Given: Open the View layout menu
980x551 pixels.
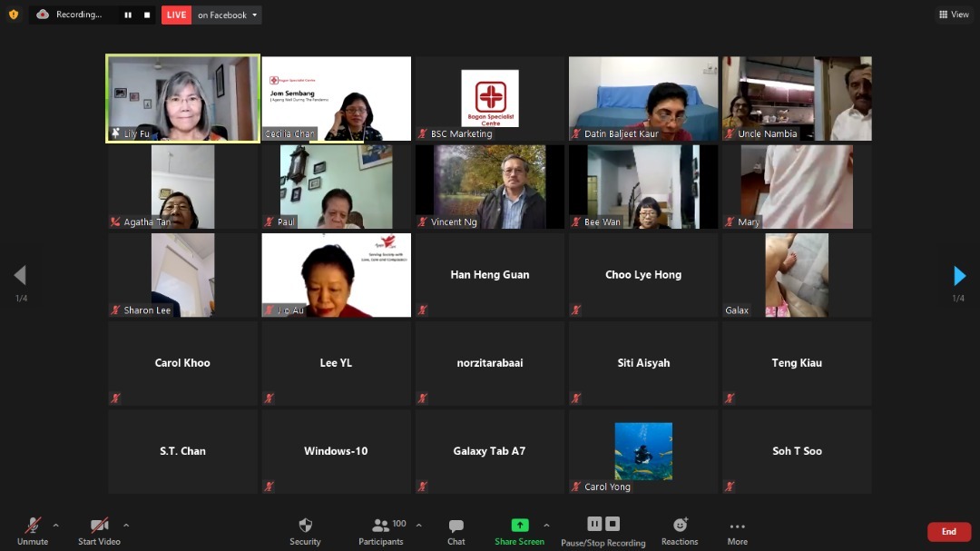Looking at the screenshot, I should coord(954,15).
